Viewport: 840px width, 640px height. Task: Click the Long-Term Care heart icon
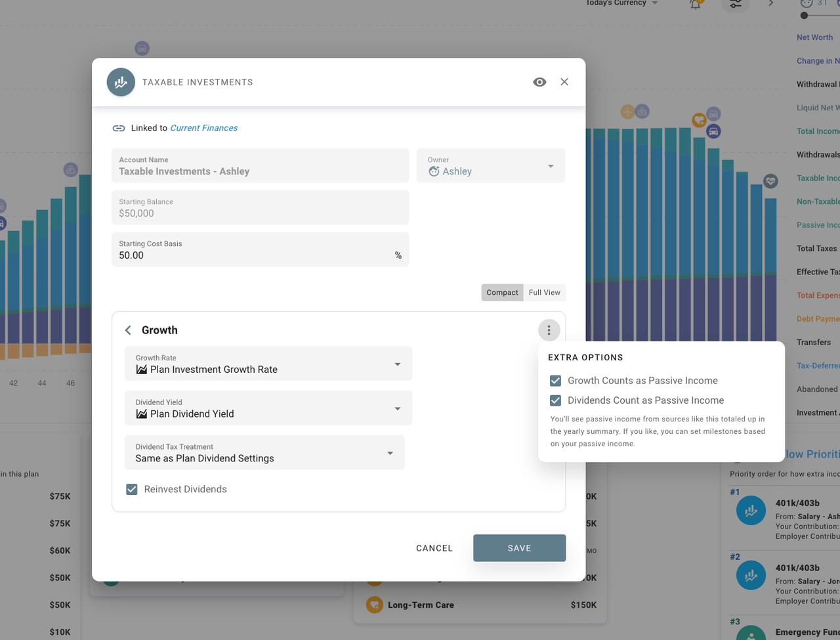374,605
